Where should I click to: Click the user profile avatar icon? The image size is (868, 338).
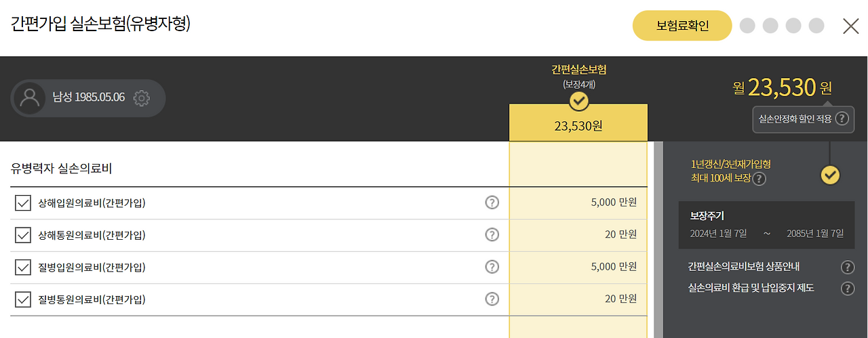(x=30, y=98)
